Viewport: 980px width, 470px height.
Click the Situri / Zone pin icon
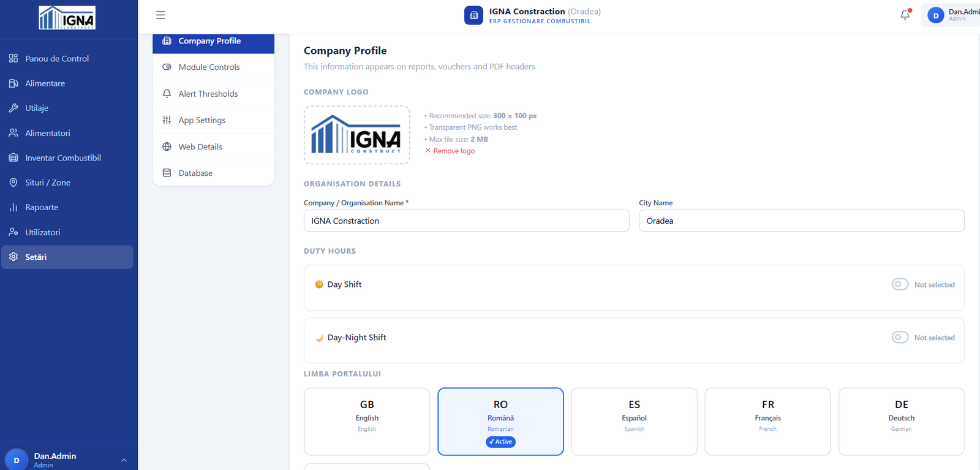click(x=13, y=183)
